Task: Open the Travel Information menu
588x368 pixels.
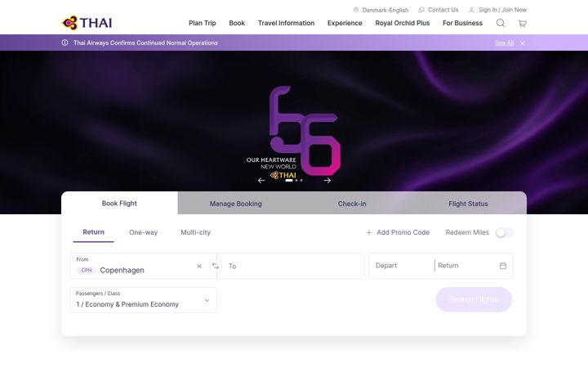Action: (x=286, y=23)
